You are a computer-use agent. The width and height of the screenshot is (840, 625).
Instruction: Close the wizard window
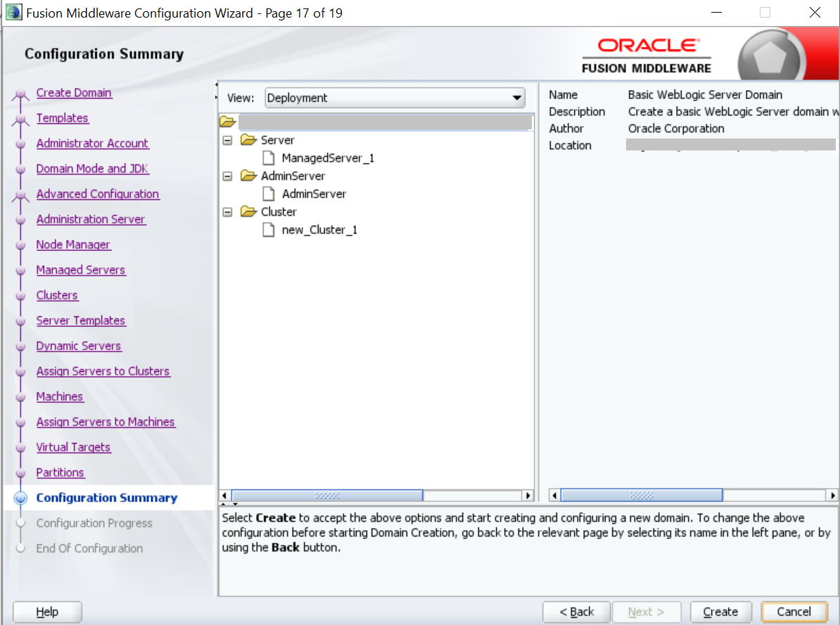pyautogui.click(x=815, y=13)
